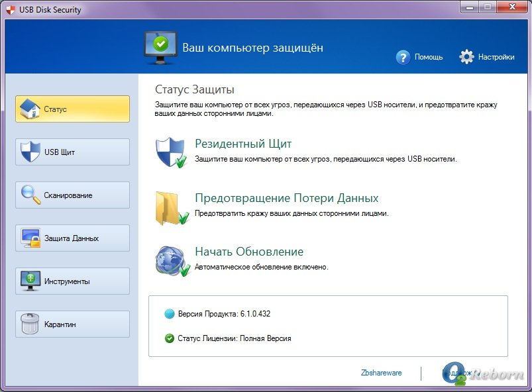This screenshot has height=392, width=532.
Task: Click the magnifier icon on Сканирование button
Action: pyautogui.click(x=30, y=195)
